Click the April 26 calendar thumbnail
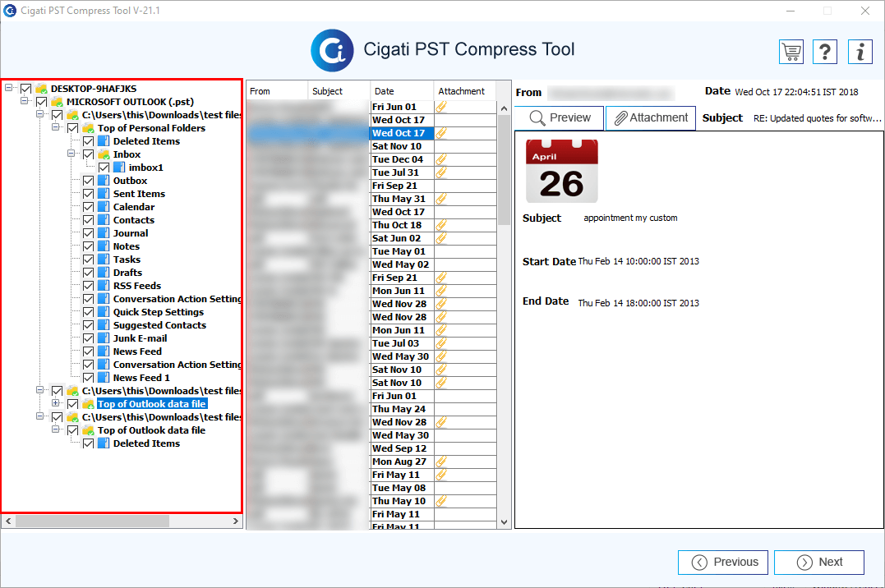Viewport: 885px width, 588px height. [x=561, y=171]
